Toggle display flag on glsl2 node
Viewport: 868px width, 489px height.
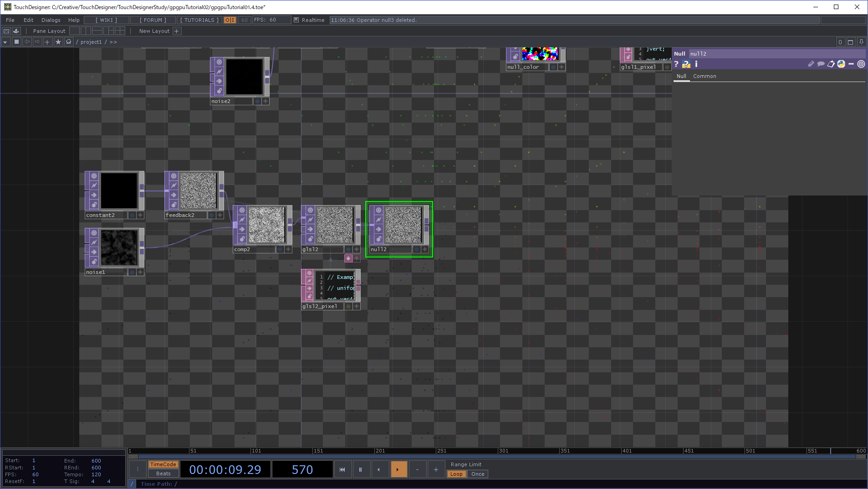click(x=348, y=249)
